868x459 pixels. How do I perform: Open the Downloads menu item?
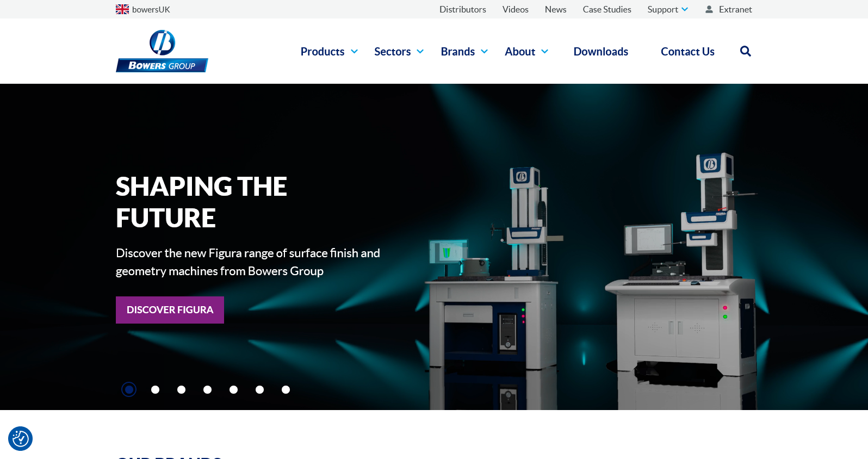(x=600, y=52)
